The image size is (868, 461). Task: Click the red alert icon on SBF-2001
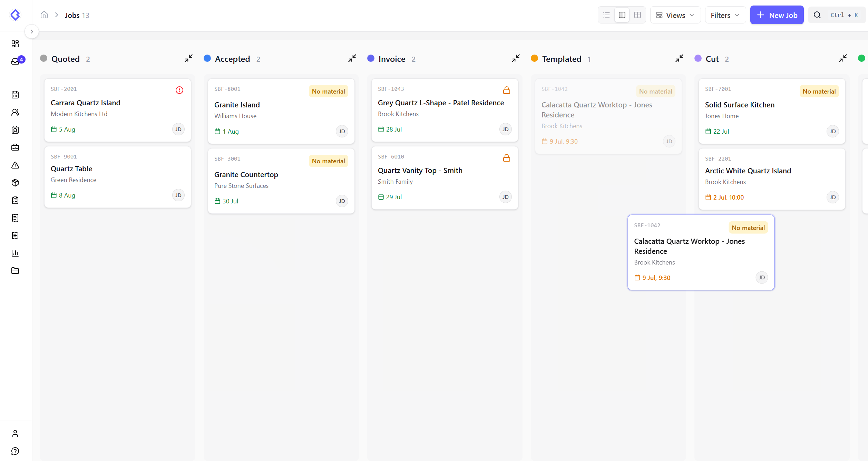[x=179, y=90]
